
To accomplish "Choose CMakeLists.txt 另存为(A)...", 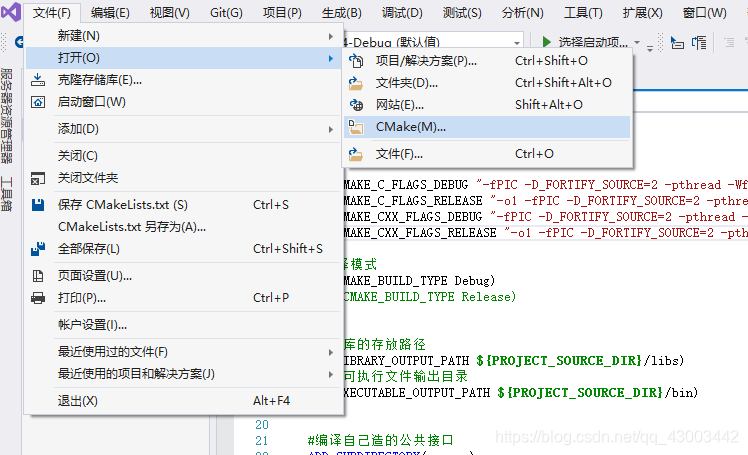I will point(183,227).
